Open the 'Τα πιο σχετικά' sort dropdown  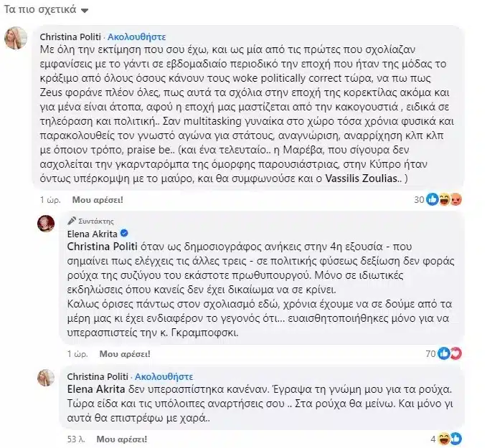47,9
